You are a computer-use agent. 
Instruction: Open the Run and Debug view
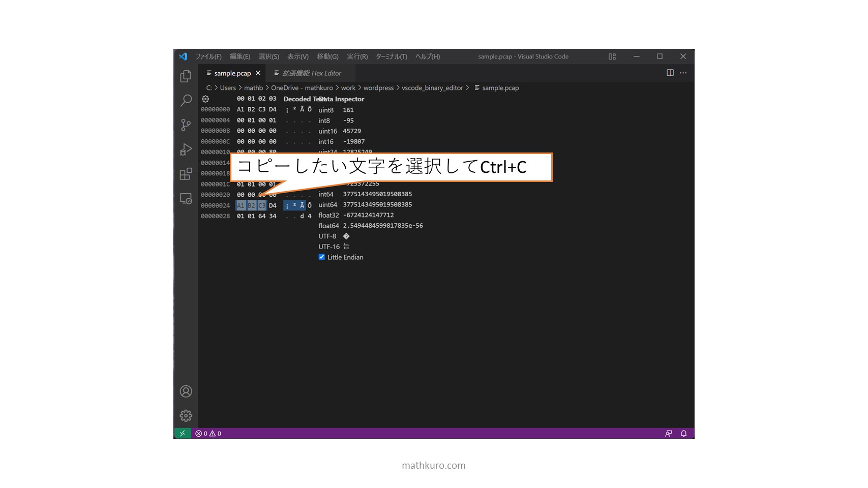pos(186,149)
